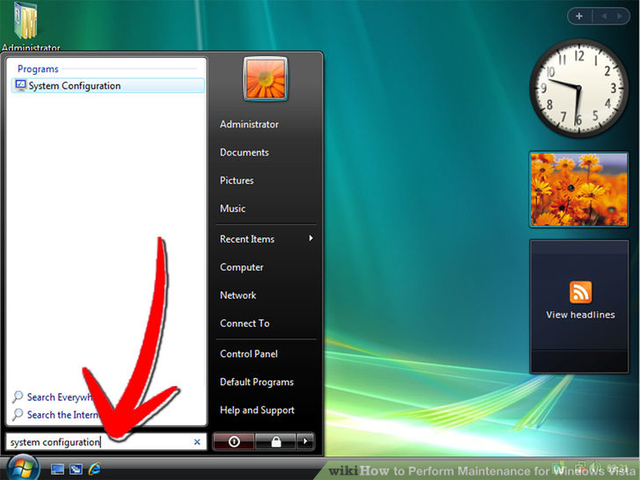This screenshot has width=640, height=480.
Task: Open Control Panel from Start menu
Action: pos(249,354)
